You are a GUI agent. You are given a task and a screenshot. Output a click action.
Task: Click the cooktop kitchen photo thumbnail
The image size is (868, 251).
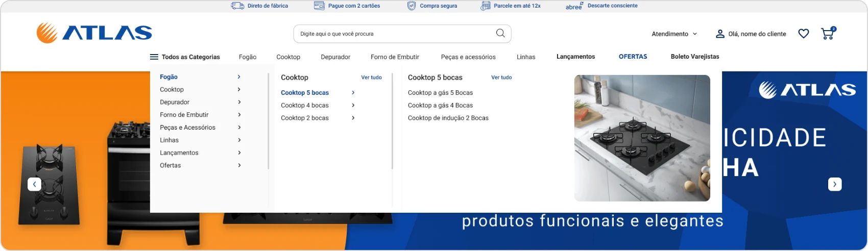[x=642, y=138]
